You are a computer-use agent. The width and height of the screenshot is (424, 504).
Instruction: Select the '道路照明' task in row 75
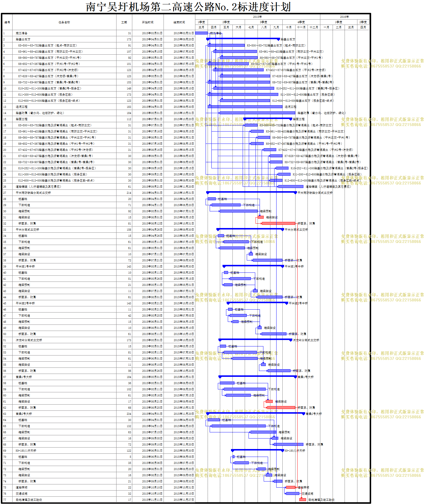pos(22,488)
